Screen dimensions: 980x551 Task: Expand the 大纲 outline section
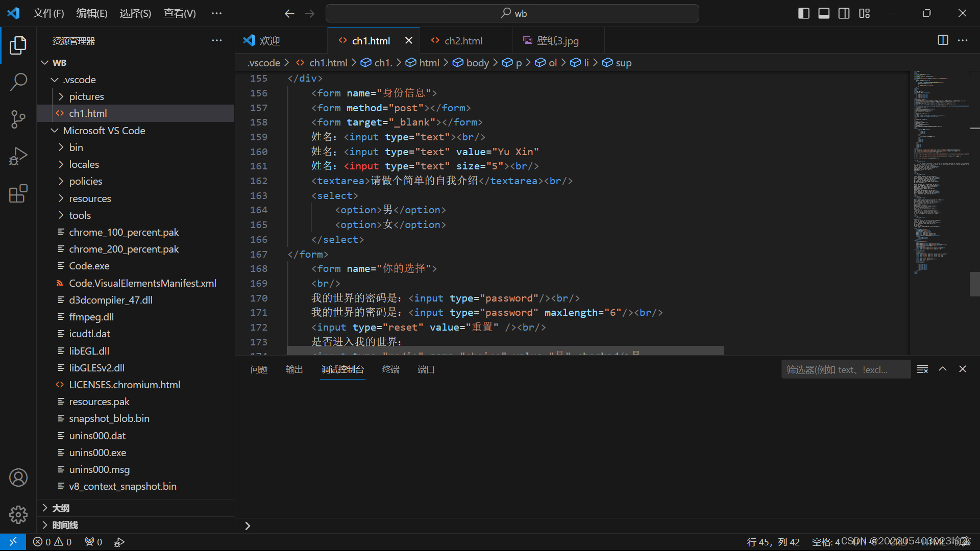point(61,508)
